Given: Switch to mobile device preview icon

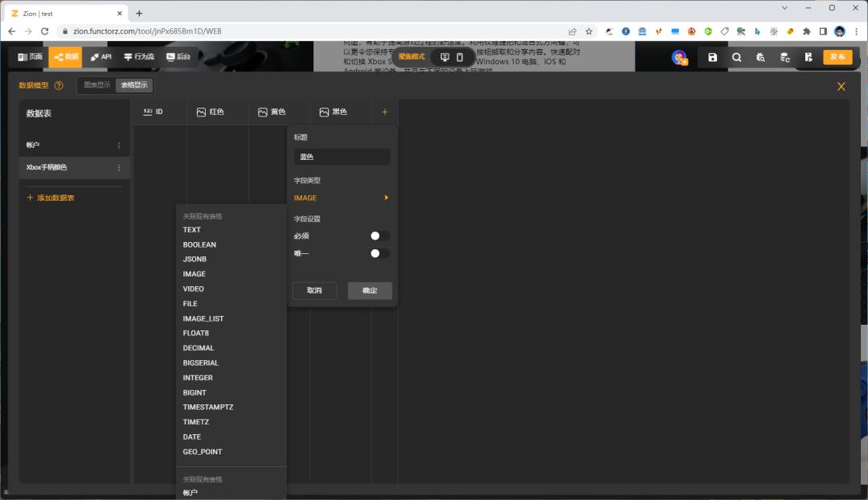Looking at the screenshot, I should click(x=460, y=57).
